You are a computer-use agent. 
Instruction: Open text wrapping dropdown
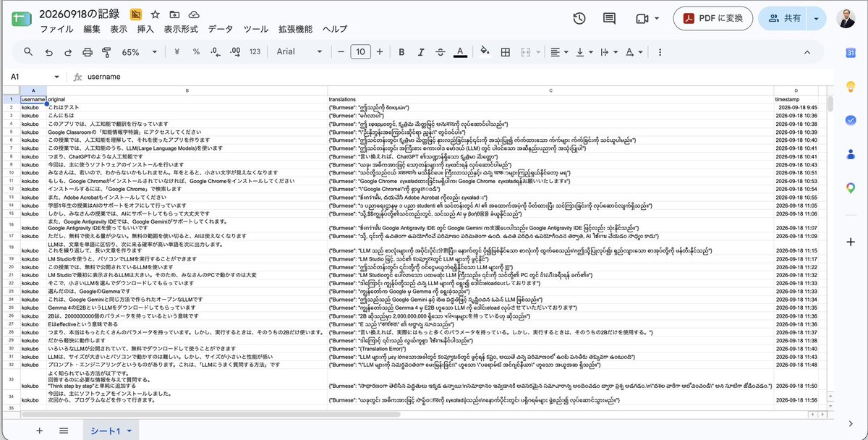(x=608, y=51)
